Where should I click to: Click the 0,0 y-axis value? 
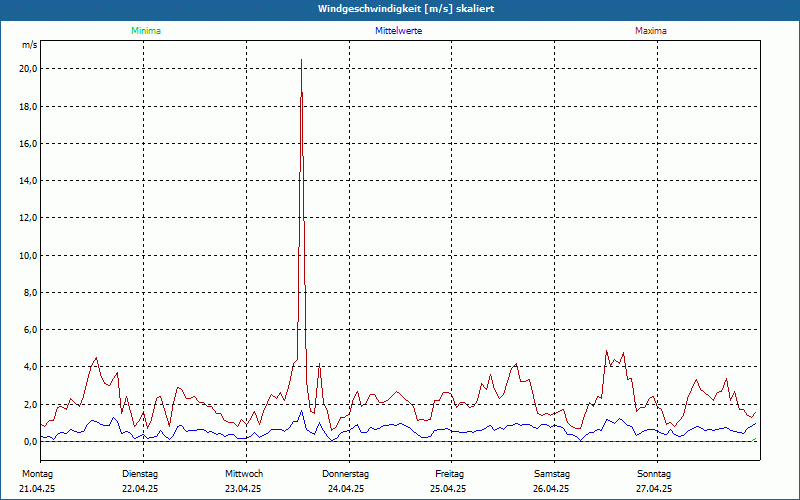(30, 442)
